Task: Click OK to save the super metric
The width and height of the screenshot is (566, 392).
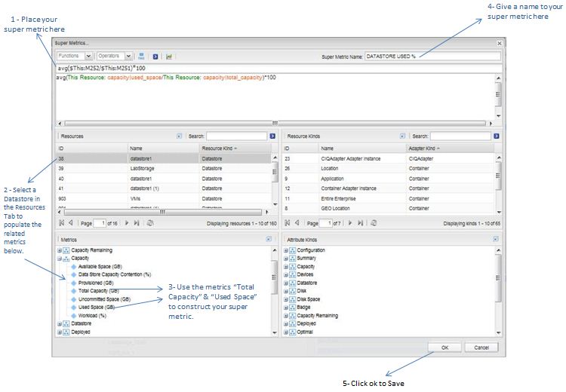Action: point(444,348)
